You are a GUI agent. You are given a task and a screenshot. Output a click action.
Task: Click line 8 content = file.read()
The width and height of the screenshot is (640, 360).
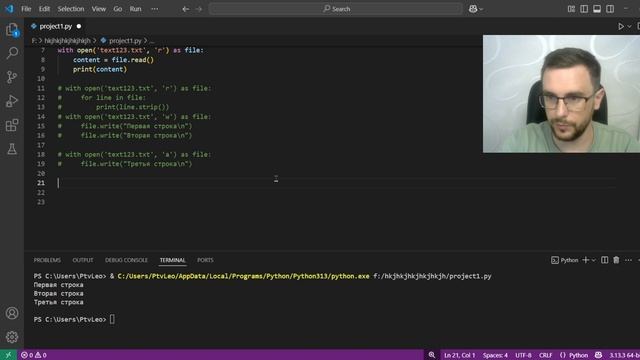pyautogui.click(x=113, y=60)
